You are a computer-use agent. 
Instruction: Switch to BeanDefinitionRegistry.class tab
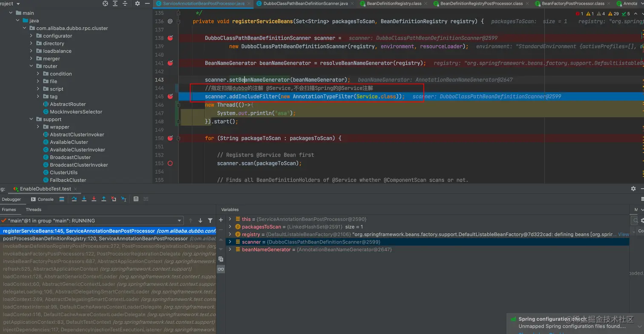(394, 3)
